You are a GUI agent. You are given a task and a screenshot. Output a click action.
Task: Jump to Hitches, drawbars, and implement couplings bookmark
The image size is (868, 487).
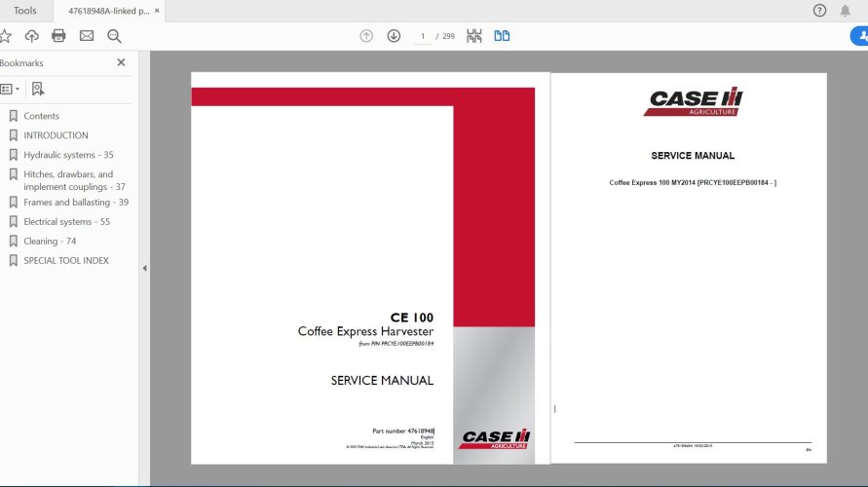[x=74, y=180]
